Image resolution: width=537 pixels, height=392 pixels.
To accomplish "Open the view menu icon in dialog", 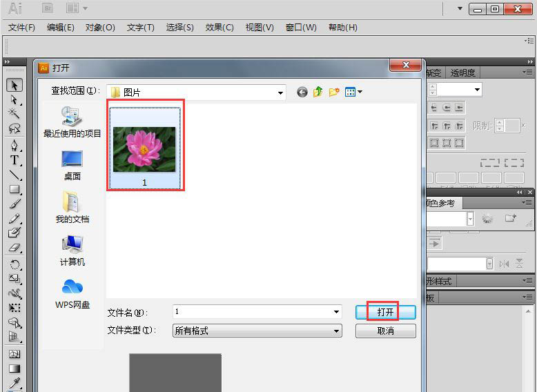I will [x=354, y=92].
